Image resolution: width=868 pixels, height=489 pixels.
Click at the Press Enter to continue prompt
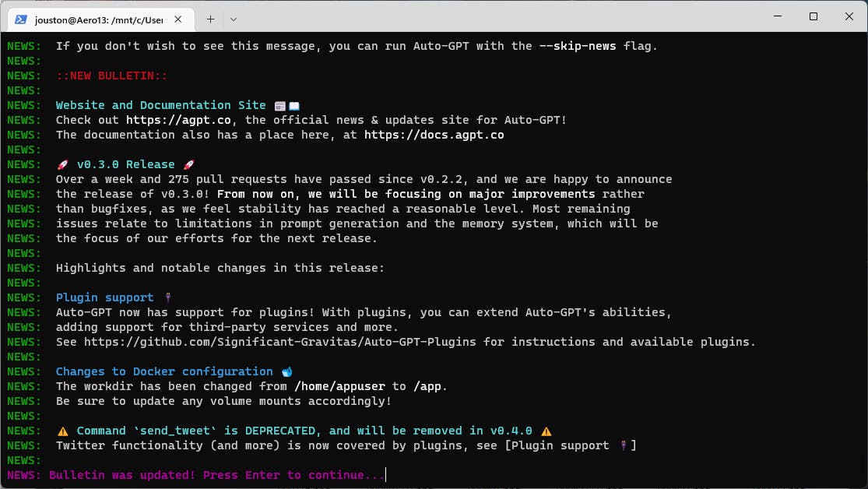click(x=293, y=475)
